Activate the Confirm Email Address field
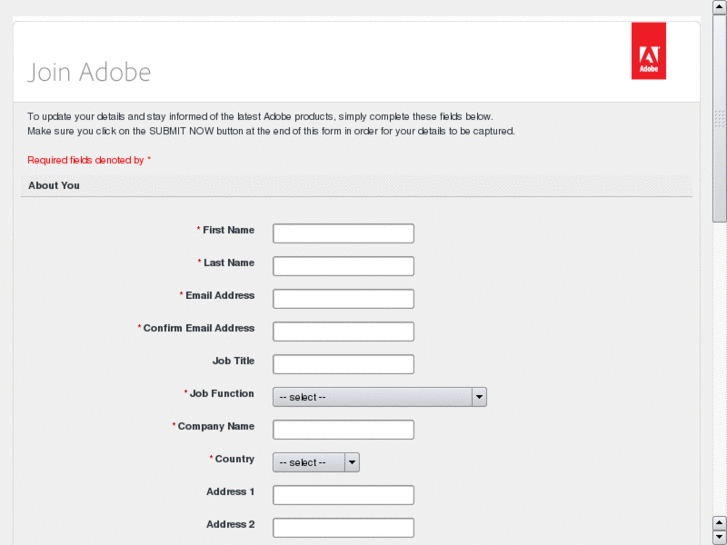Screen dimensions: 727x545 point(343,331)
